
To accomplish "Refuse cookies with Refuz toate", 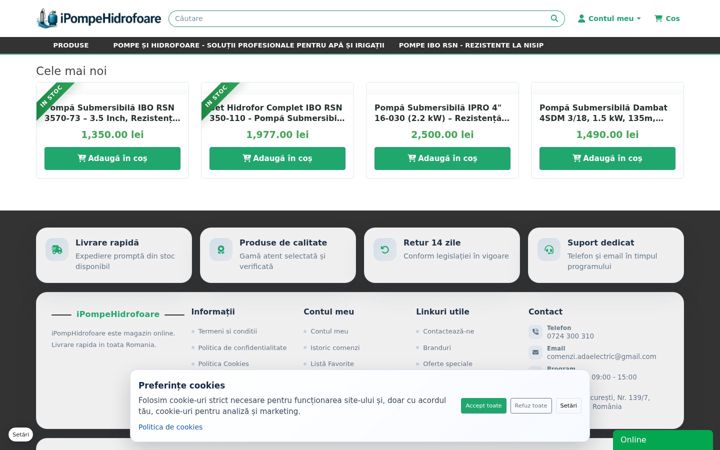I will point(531,406).
